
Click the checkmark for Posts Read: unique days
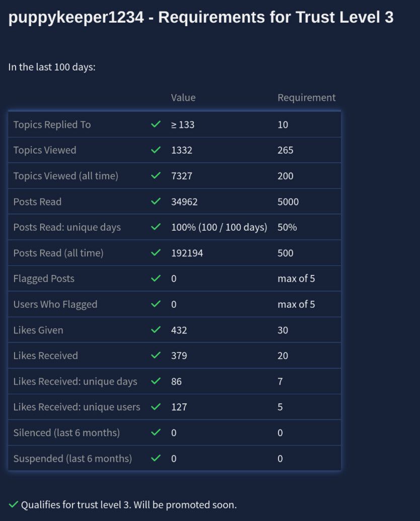(x=156, y=227)
